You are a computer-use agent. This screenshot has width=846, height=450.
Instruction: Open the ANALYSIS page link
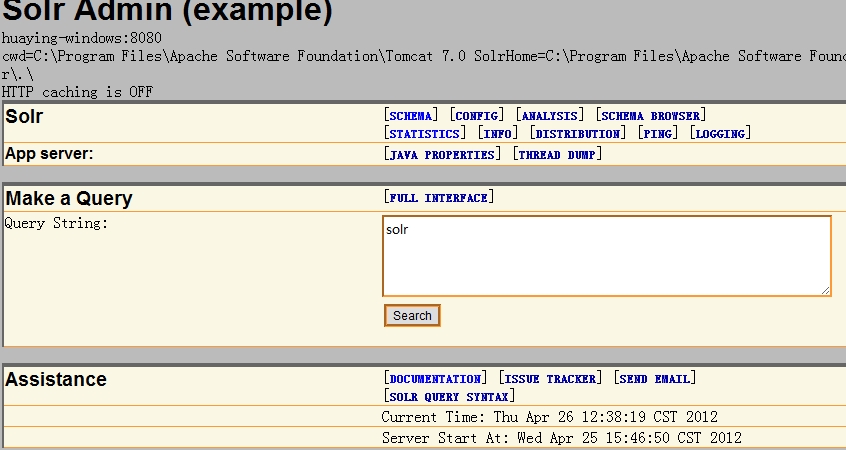tap(549, 116)
